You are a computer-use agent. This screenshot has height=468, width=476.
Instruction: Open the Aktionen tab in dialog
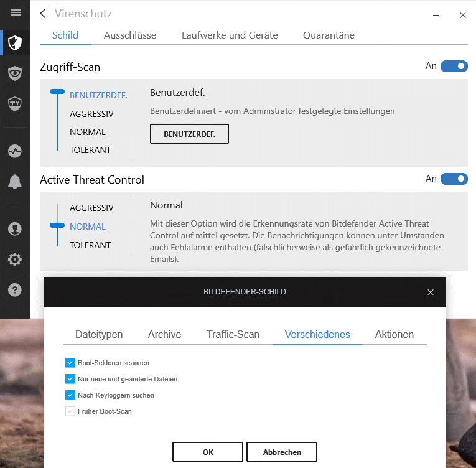394,334
